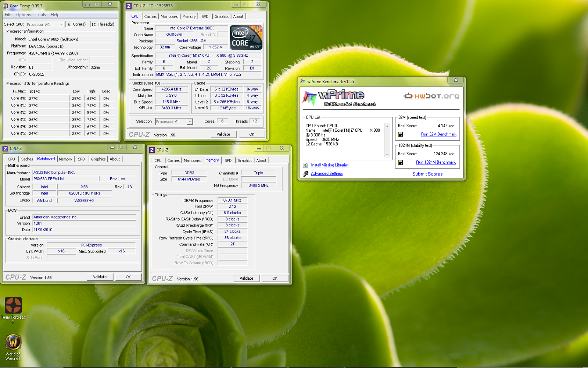Click the DRAM Frequency 870.1 MHz field
The width and height of the screenshot is (588, 368).
[x=232, y=201]
